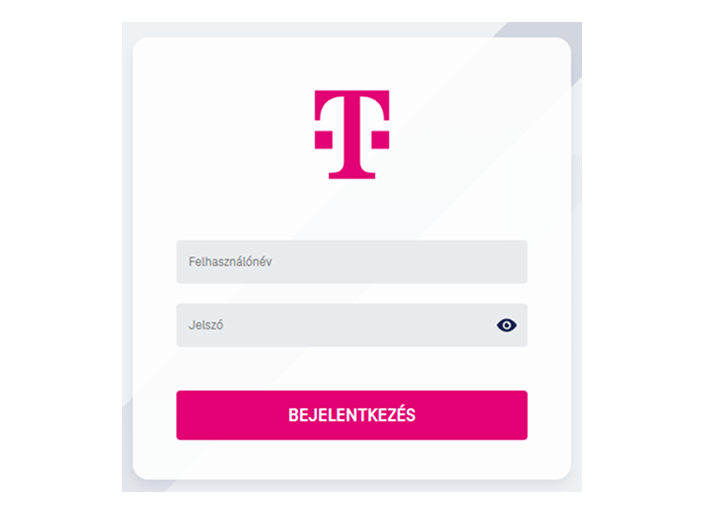Show the password using the eye icon

pyautogui.click(x=506, y=325)
